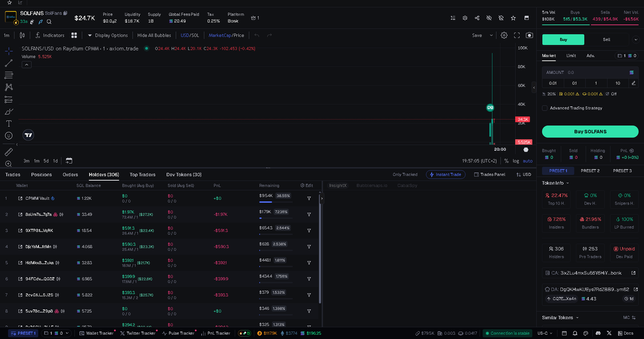Toggle auto scale on chart
The image size is (644, 339).
528,161
